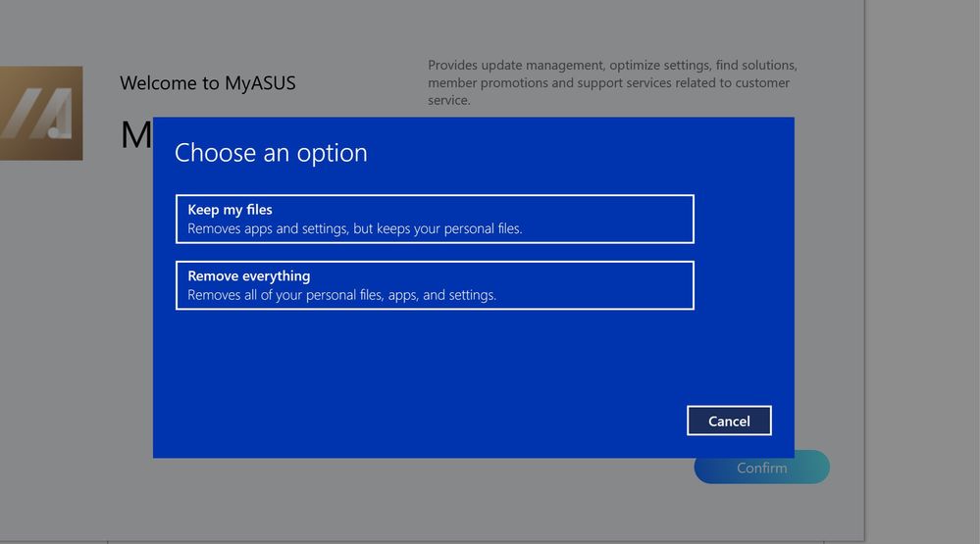This screenshot has width=980, height=544.
Task: Click the Choose an option heading
Action: 271,153
